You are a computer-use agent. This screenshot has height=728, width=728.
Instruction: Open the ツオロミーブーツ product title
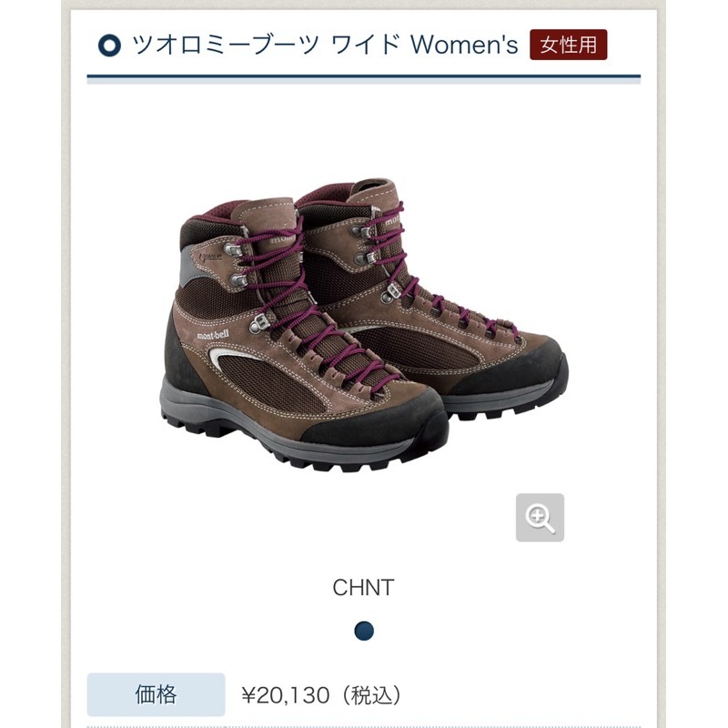(226, 45)
